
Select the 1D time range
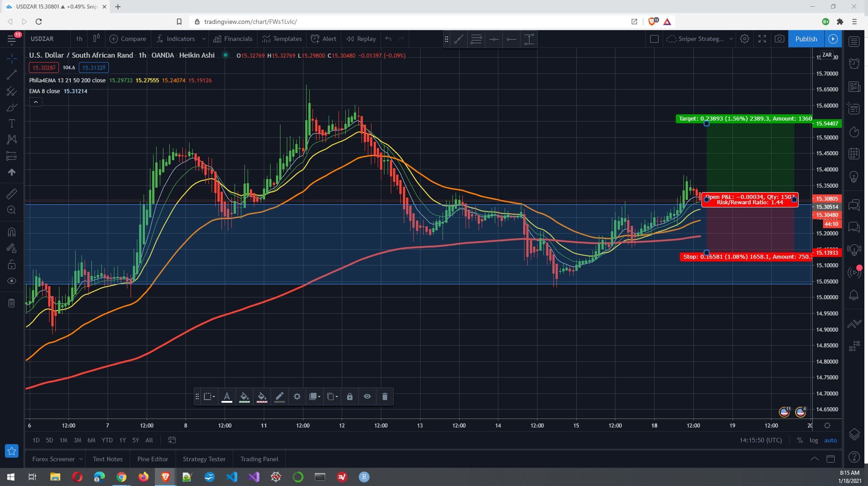coord(36,441)
